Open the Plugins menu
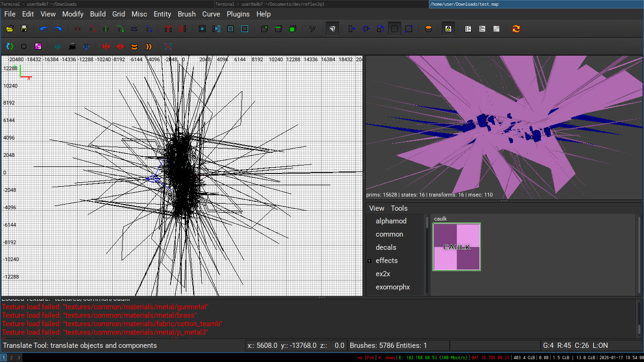644x362 pixels. tap(238, 14)
